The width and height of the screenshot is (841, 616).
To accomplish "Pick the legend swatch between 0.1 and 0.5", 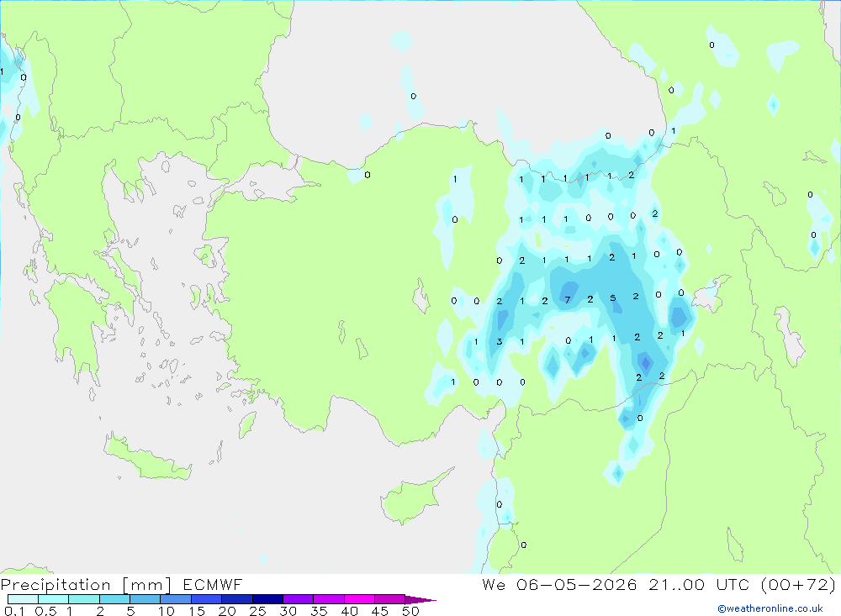I will click(x=23, y=599).
